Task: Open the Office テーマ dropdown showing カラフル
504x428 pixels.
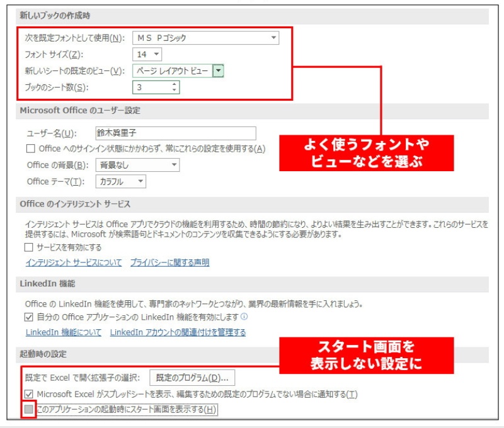Action: click(120, 181)
